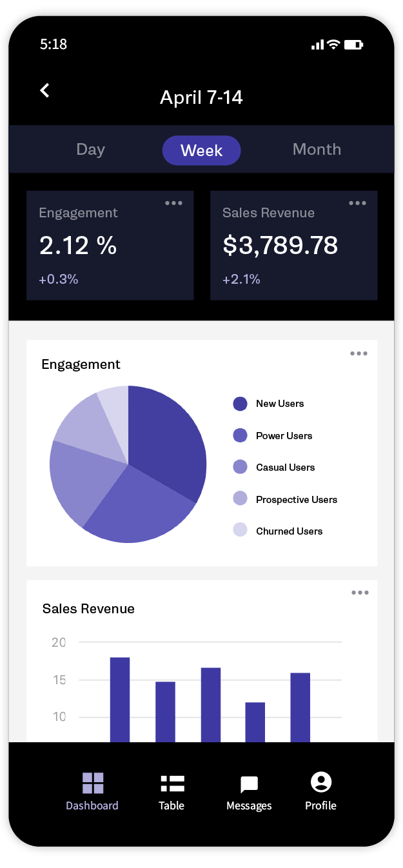Open Sales Revenue stat card three-dot menu

click(x=358, y=203)
